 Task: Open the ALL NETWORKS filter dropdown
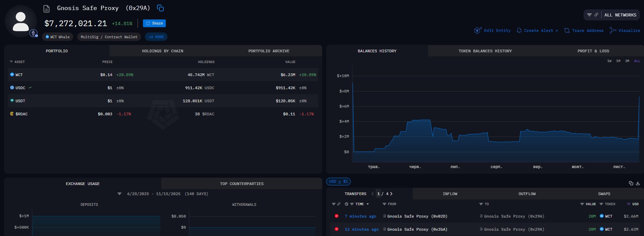[611, 15]
